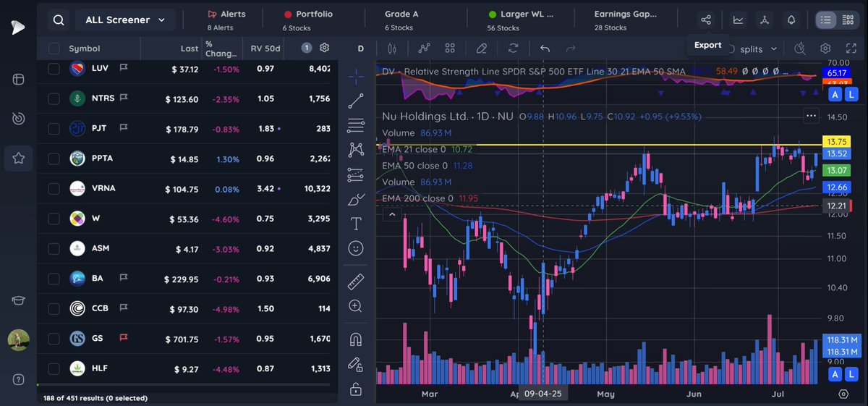Viewport: 868px width, 406px height.
Task: Sort by the % Change column header
Action: coord(221,48)
